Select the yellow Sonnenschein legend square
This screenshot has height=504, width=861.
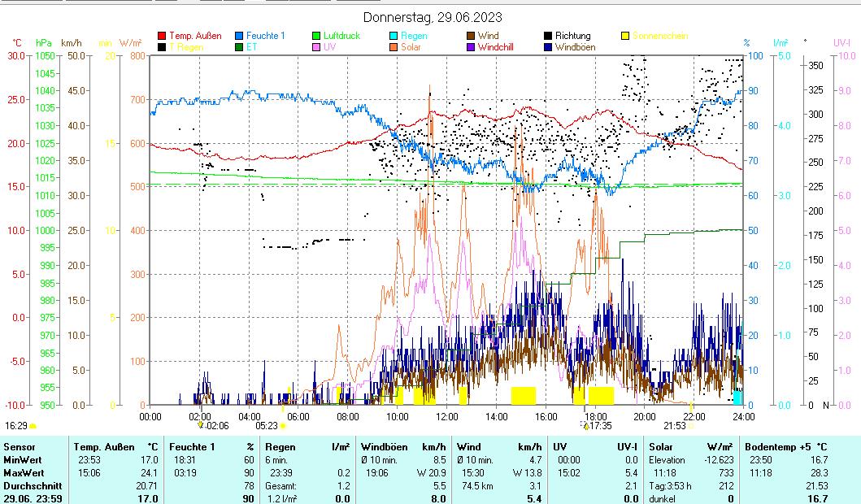tap(625, 36)
